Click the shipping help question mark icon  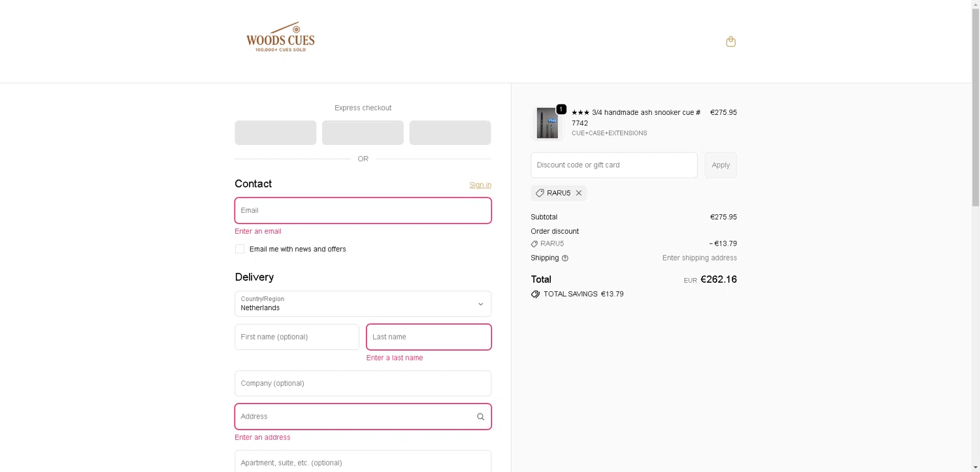pyautogui.click(x=565, y=258)
